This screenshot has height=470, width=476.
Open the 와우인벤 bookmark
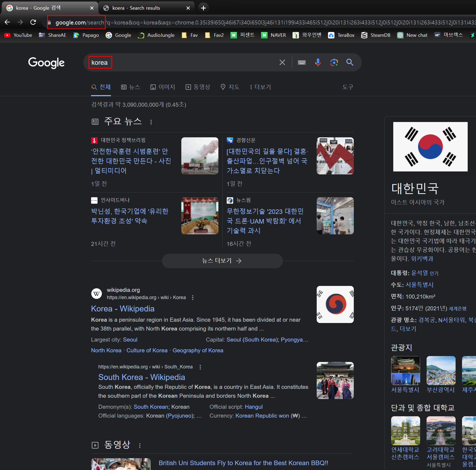pyautogui.click(x=307, y=35)
